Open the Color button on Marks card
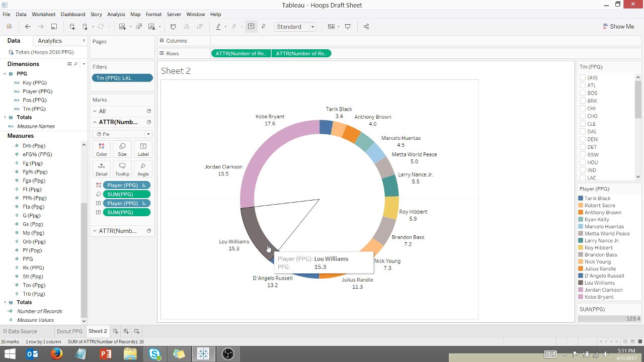Image resolution: width=644 pixels, height=362 pixels. (x=102, y=149)
